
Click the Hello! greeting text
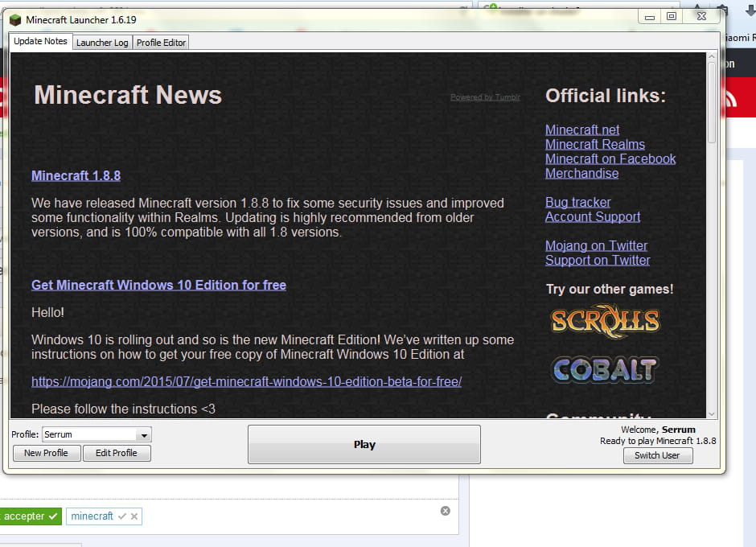click(47, 313)
